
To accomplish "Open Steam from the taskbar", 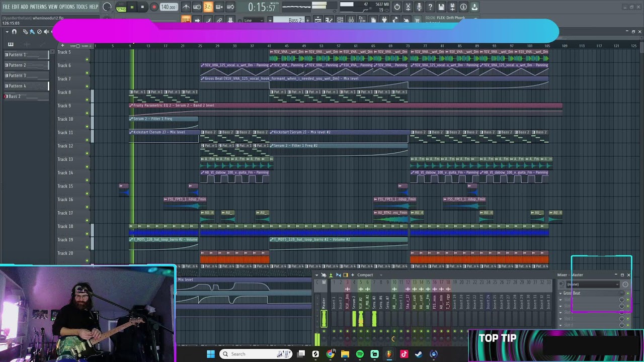I will pos(419,354).
